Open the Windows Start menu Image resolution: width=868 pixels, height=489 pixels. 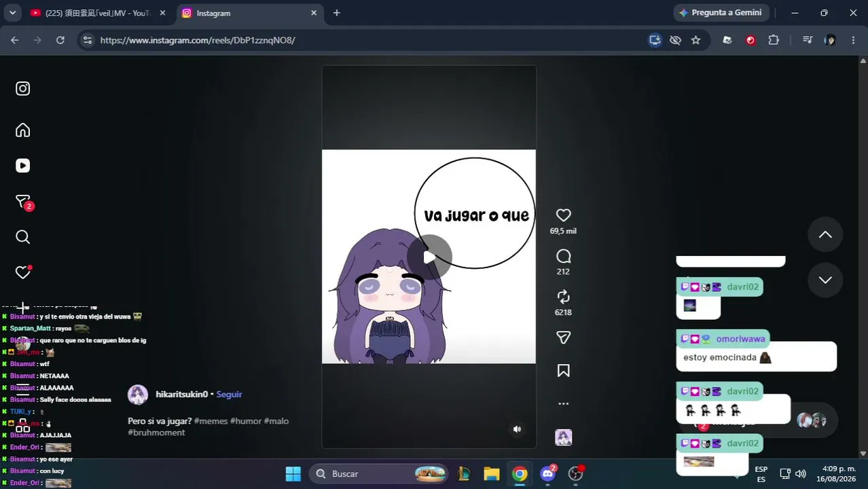click(x=293, y=474)
